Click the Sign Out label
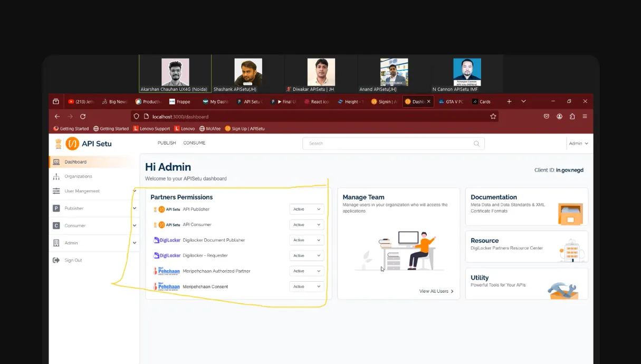Image resolution: width=641 pixels, height=364 pixels. [73, 261]
